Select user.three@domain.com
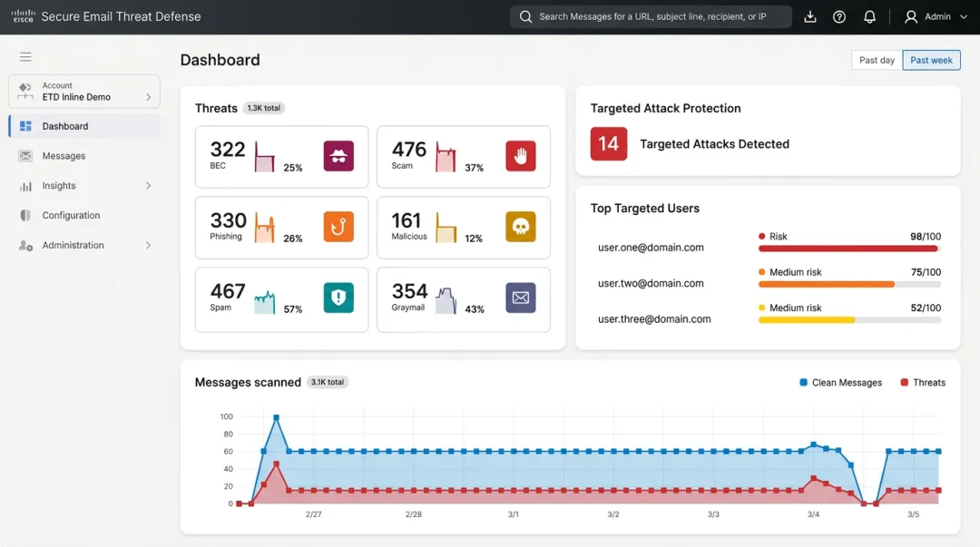Viewport: 980px width, 547px height. click(654, 318)
